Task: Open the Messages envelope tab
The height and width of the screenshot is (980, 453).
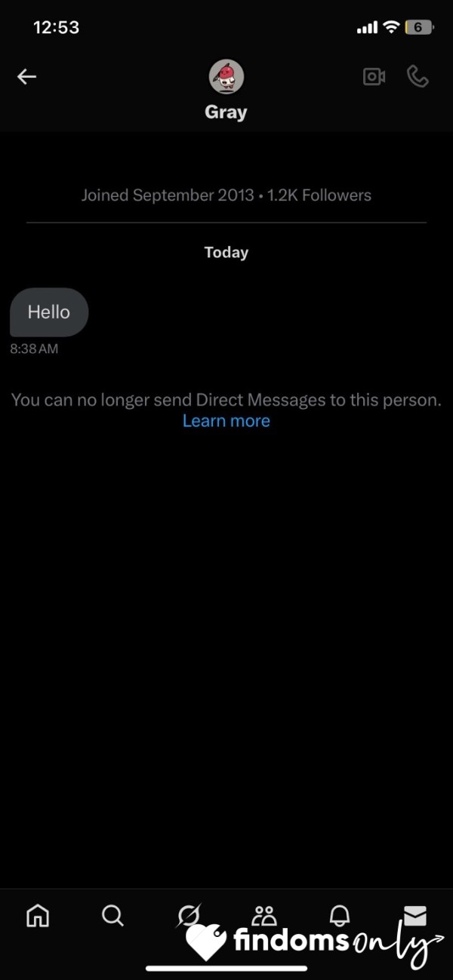Action: pyautogui.click(x=415, y=916)
